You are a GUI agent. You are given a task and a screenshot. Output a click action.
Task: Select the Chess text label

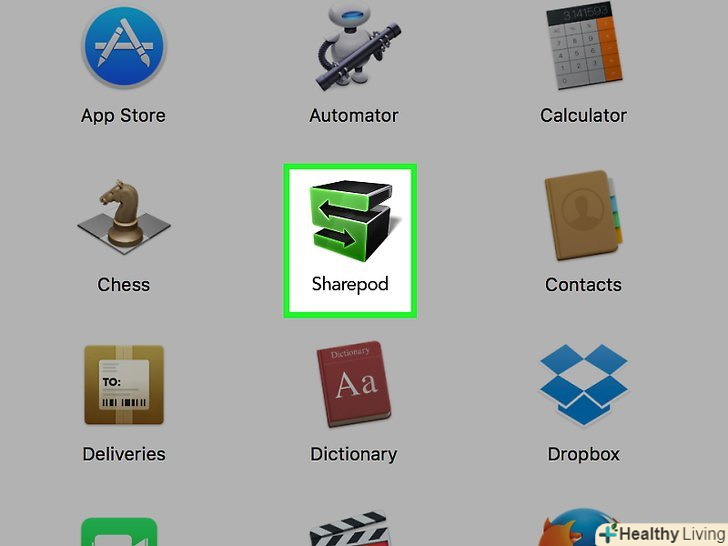124,285
